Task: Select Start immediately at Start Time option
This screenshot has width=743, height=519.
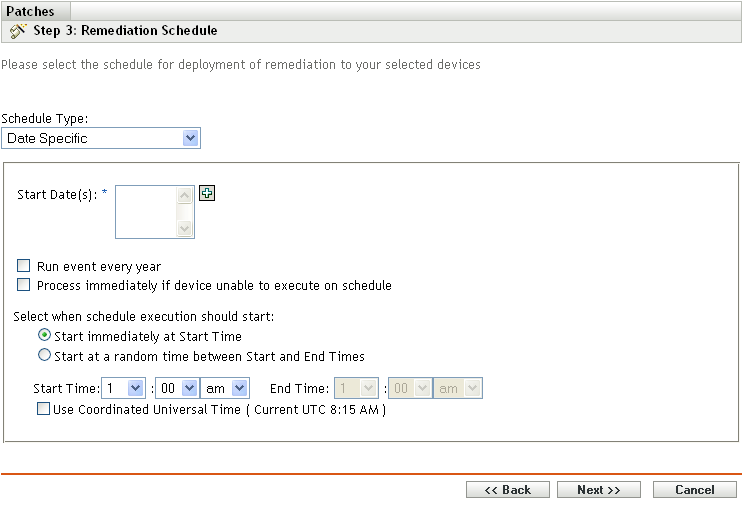Action: coord(44,335)
